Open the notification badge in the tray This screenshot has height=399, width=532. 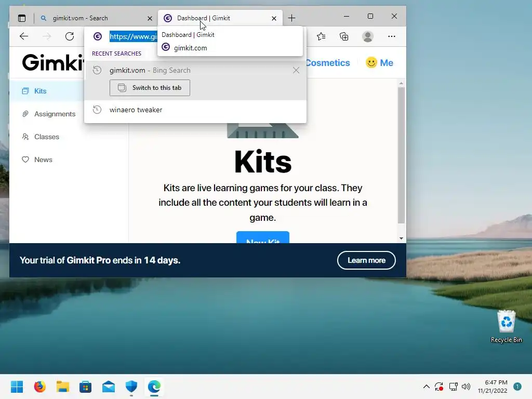[x=517, y=387]
